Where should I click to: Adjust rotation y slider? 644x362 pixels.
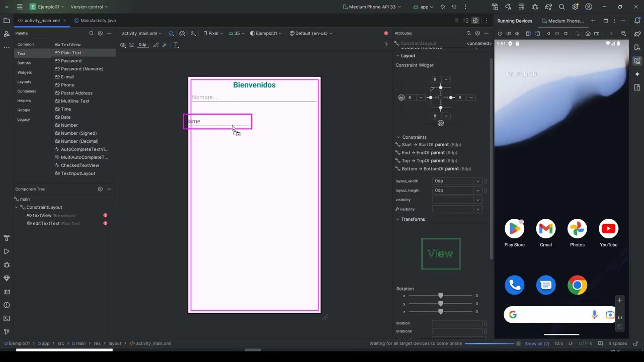pyautogui.click(x=441, y=304)
